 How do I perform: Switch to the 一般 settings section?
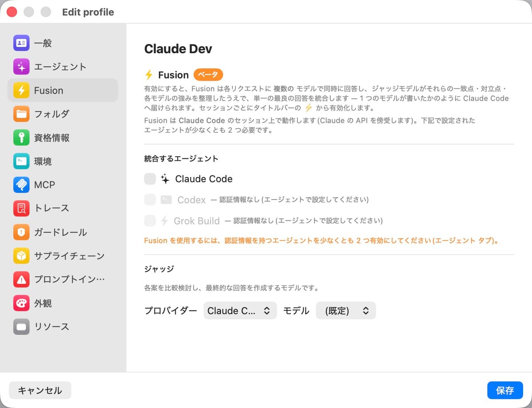pyautogui.click(x=63, y=43)
